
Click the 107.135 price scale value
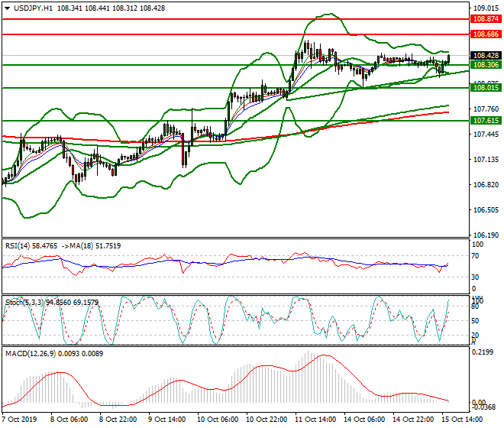[486, 160]
